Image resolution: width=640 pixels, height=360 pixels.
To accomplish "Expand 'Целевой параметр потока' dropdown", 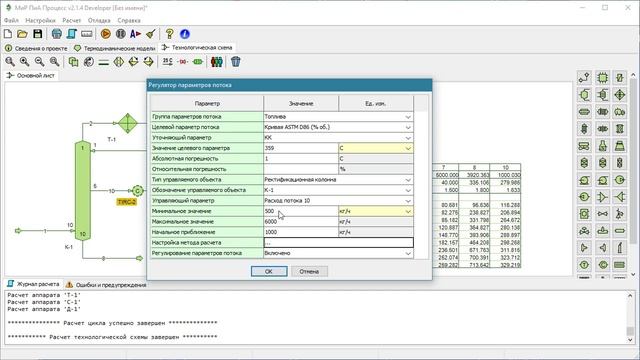I will pyautogui.click(x=408, y=127).
